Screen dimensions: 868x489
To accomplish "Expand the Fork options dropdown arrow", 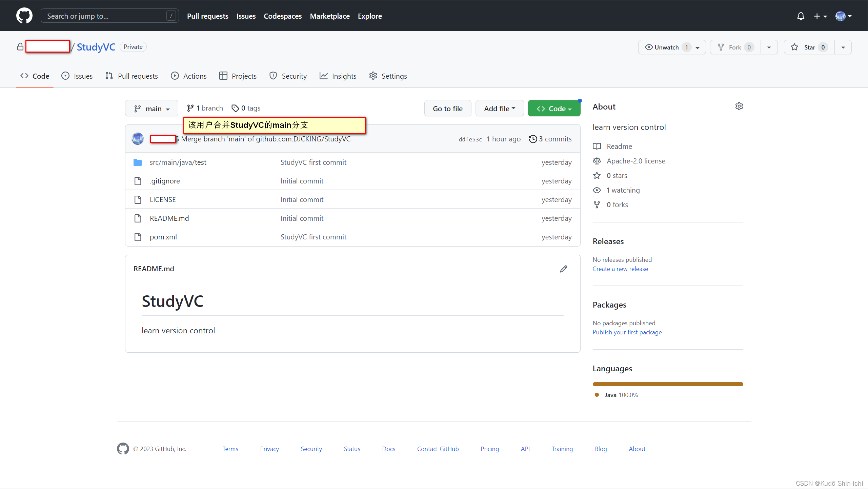I will (x=769, y=47).
